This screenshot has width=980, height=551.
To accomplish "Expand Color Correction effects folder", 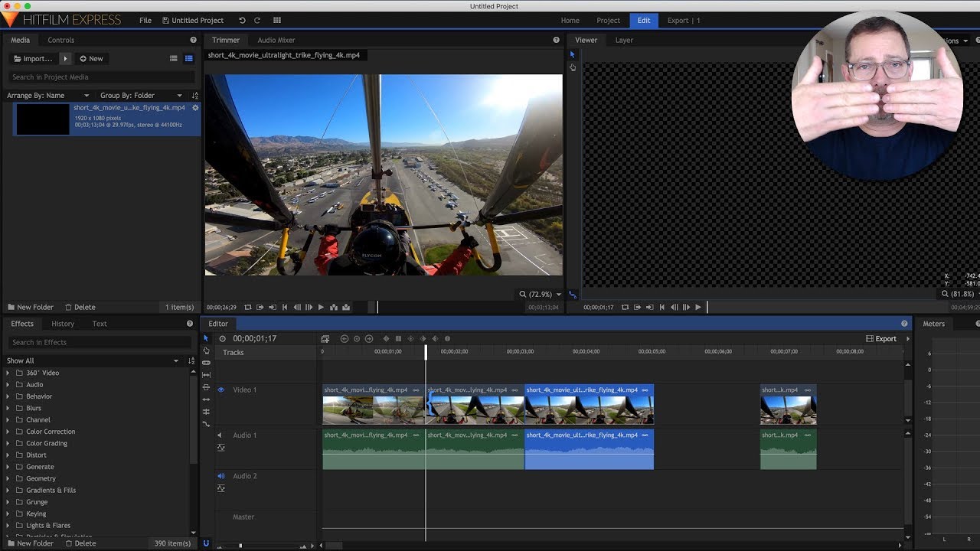I will point(8,432).
